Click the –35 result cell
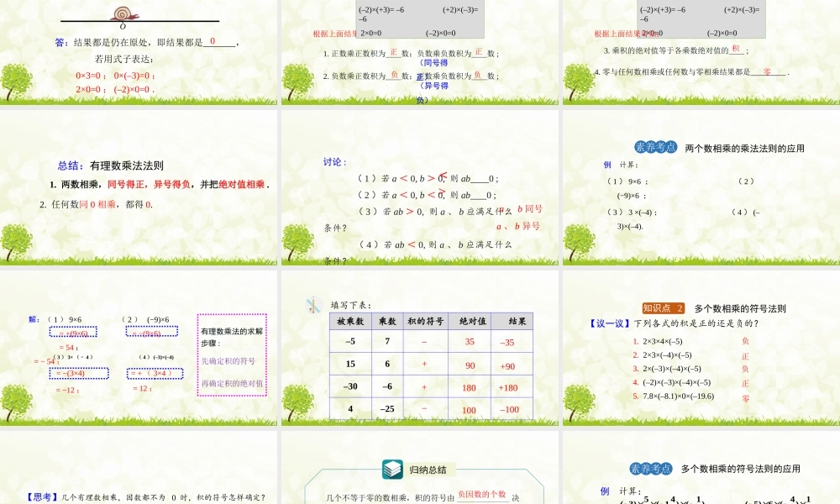This screenshot has width=840, height=504. [507, 342]
